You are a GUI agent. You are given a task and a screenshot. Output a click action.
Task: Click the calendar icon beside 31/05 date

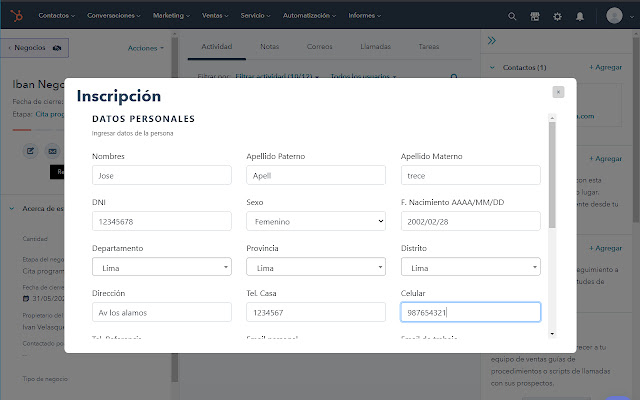26,298
